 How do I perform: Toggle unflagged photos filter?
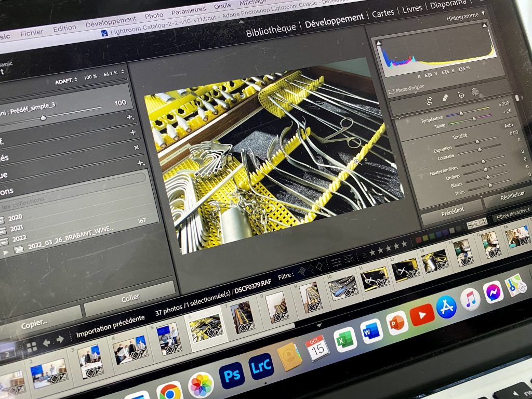click(x=311, y=269)
